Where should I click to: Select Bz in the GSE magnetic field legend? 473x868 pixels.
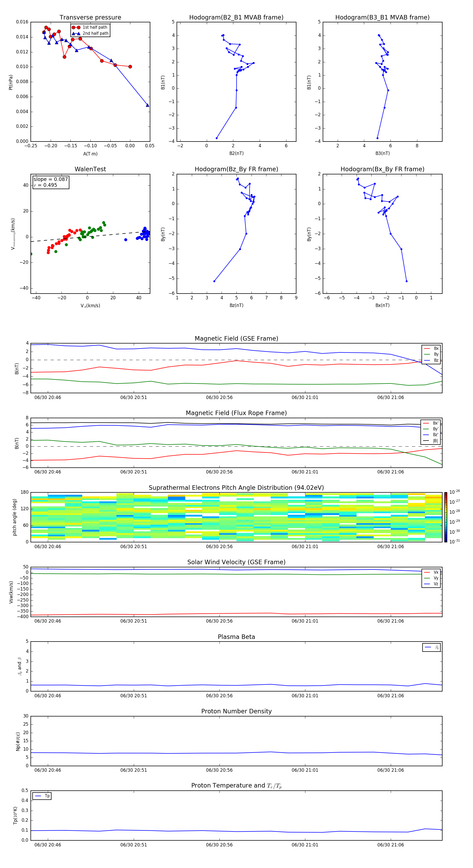(431, 360)
